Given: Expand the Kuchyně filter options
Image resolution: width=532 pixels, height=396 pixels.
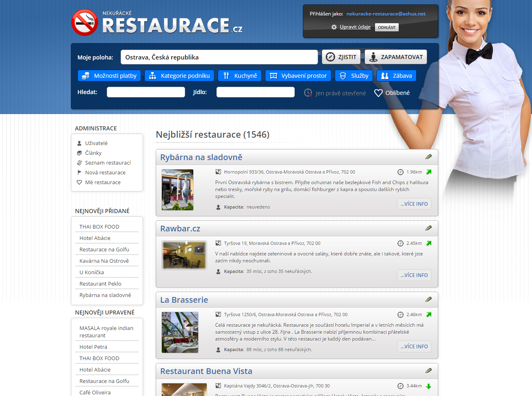Looking at the screenshot, I should (x=240, y=76).
